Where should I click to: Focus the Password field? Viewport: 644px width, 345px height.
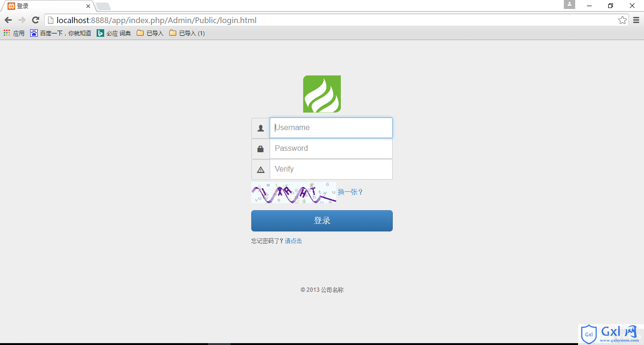331,148
